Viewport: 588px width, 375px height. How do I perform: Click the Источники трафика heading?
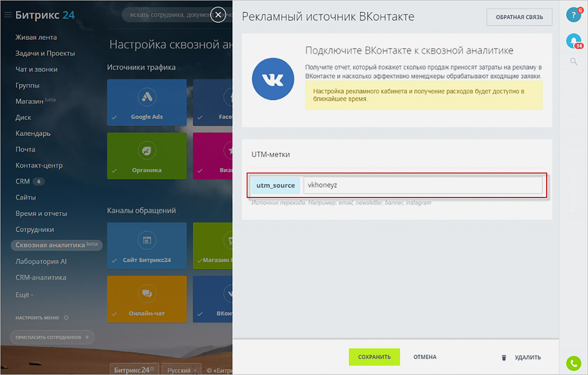point(141,67)
